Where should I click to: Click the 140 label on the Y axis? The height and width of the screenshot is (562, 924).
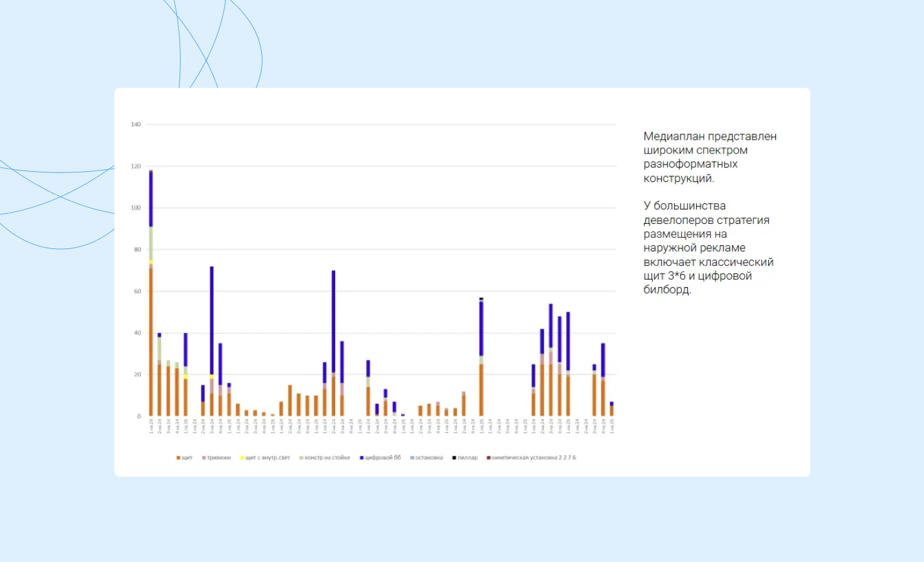136,125
